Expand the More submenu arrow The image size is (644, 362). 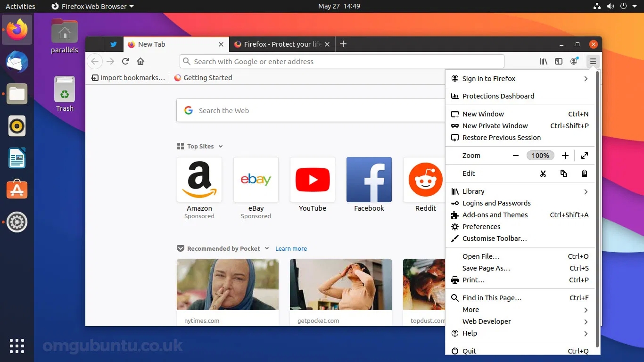pos(586,310)
